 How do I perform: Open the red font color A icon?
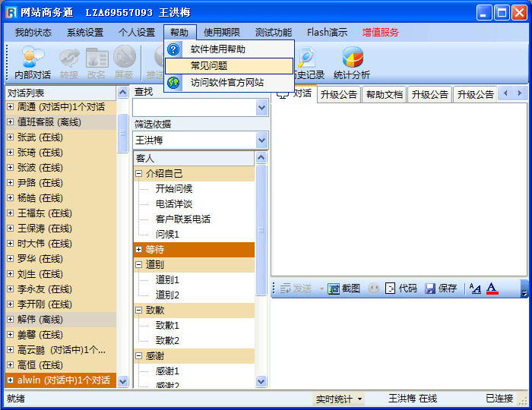click(x=492, y=289)
